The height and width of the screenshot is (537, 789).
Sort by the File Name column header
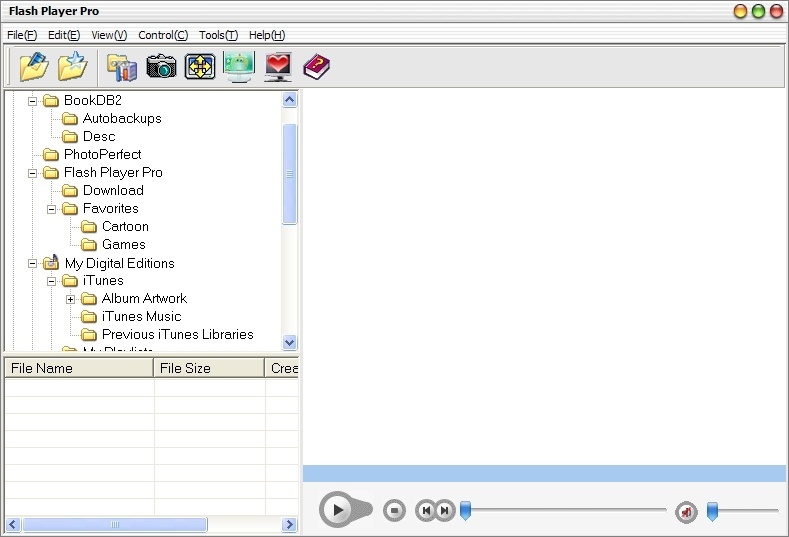(78, 368)
